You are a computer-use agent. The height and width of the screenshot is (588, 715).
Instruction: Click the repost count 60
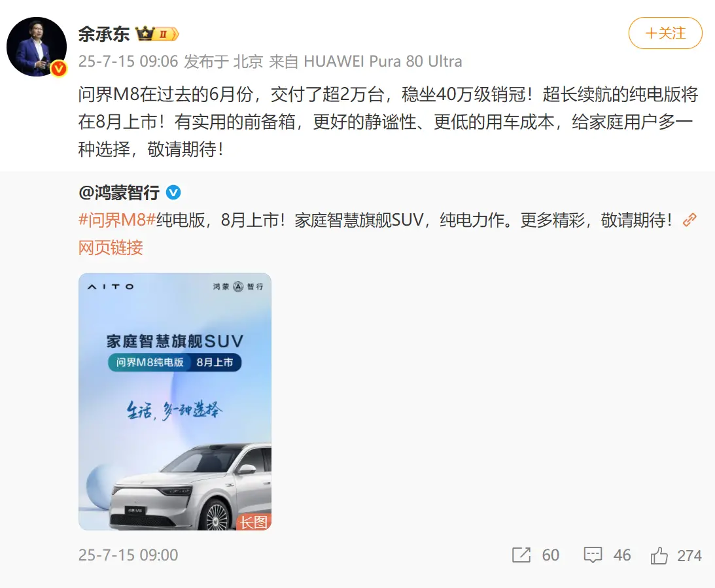point(550,555)
